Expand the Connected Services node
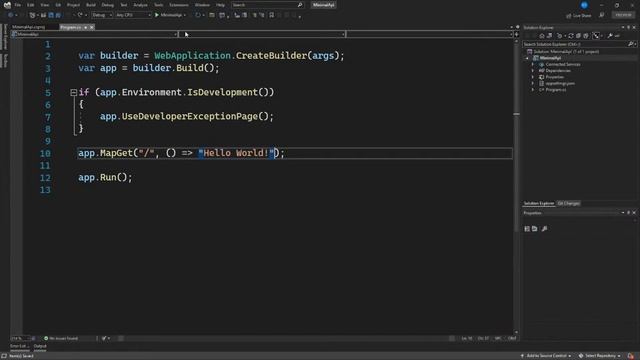640x360 pixels. tap(533, 64)
